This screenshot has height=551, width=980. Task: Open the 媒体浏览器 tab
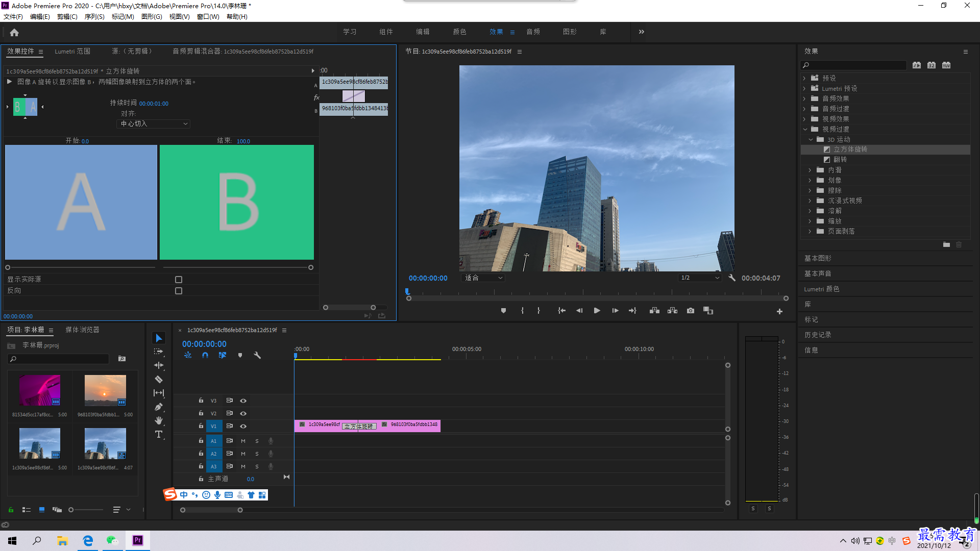82,330
